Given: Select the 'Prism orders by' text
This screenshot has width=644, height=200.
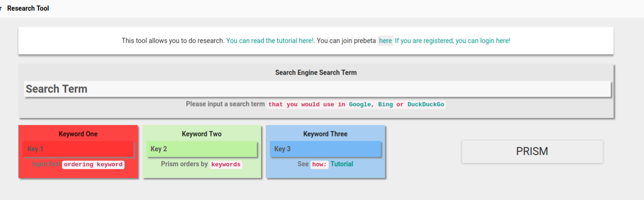Looking at the screenshot, I should [184, 164].
